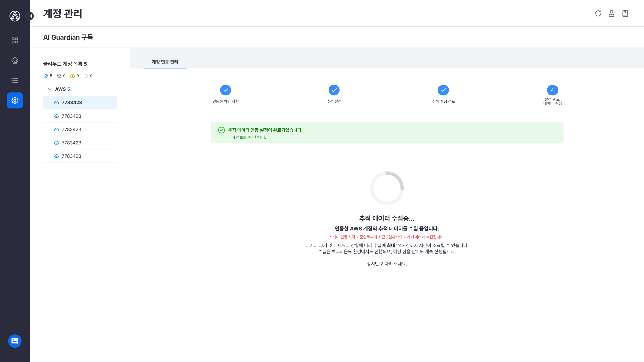Click the 추적 데이터 연동 설정이 완료되었습니다 message
The height and width of the screenshot is (362, 644).
265,130
